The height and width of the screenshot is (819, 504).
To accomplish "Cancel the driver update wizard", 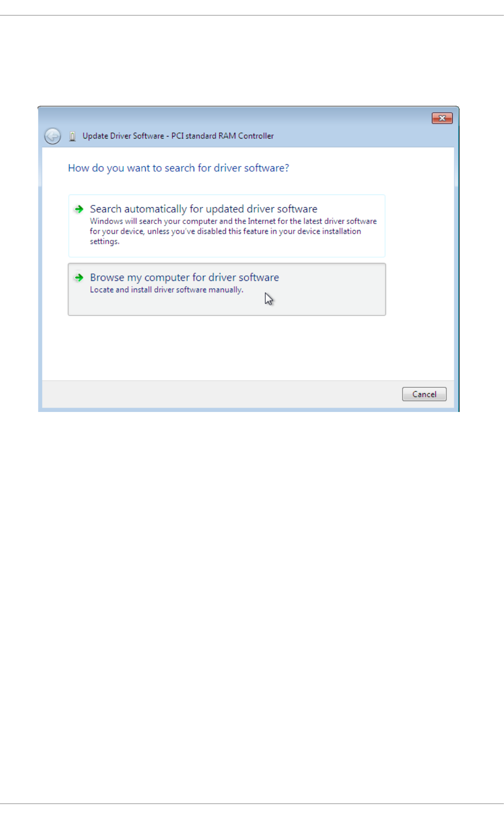I will click(x=424, y=394).
